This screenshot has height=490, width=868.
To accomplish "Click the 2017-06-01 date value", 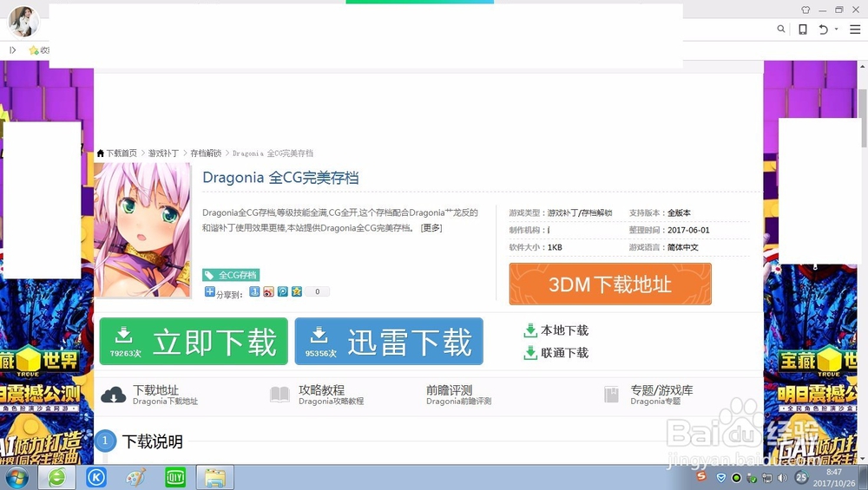I will click(688, 230).
